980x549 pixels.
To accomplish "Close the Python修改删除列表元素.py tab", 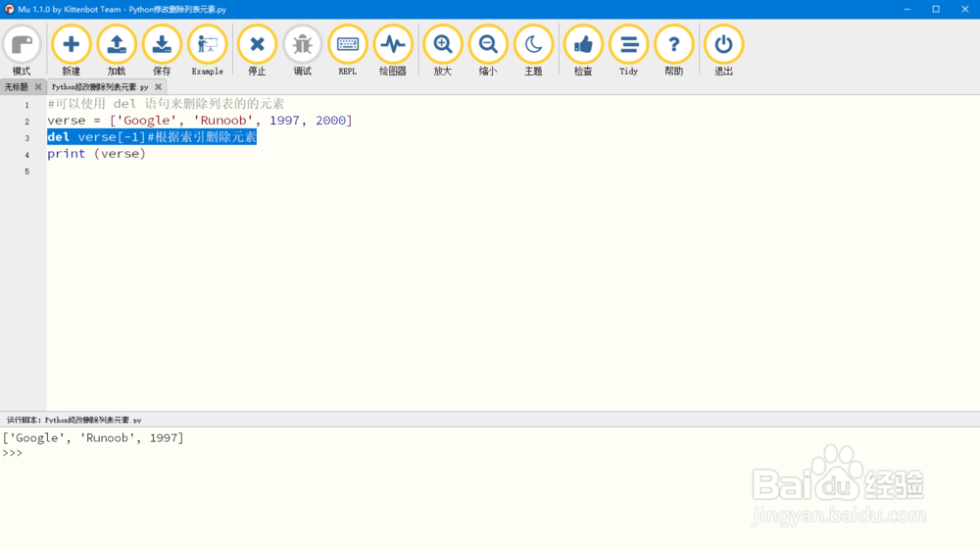I will (x=158, y=87).
